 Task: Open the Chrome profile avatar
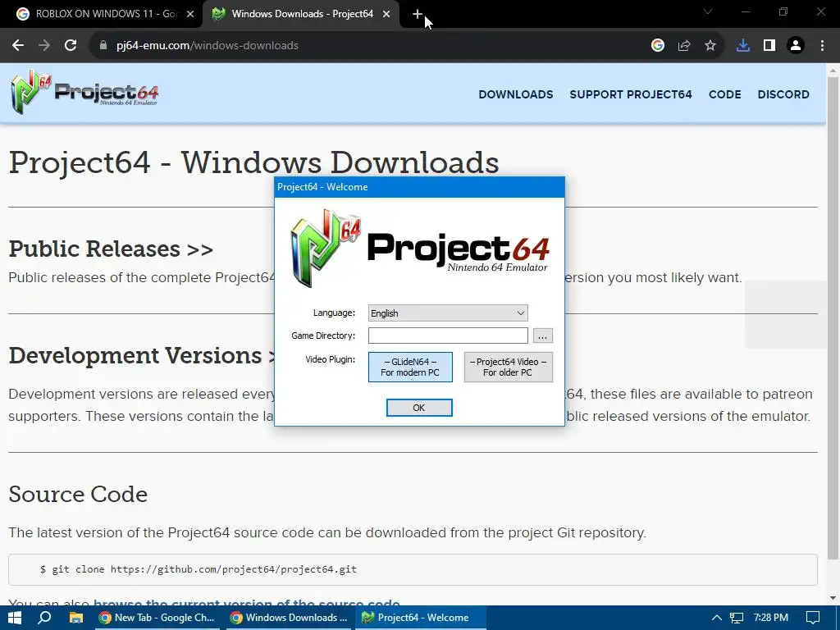(x=796, y=46)
